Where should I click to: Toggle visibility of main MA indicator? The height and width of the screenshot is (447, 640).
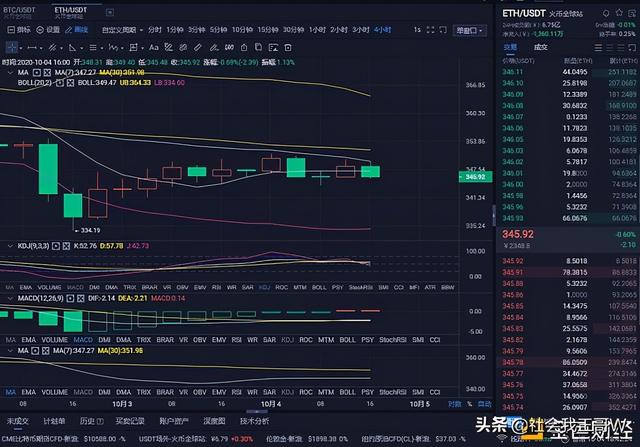pyautogui.click(x=37, y=73)
